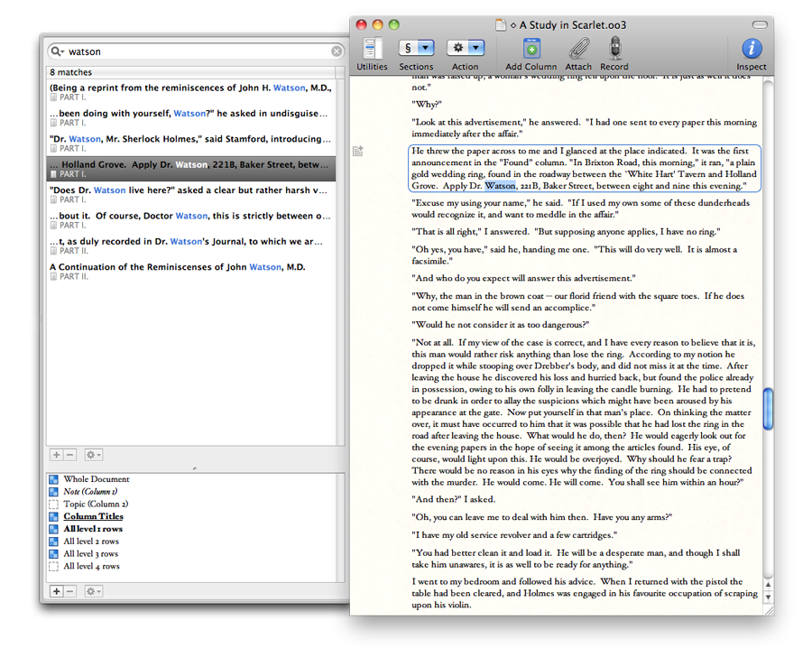Screen dimensions: 812x648
Task: Toggle the Topic (Column 2) checkbox
Action: (x=53, y=504)
